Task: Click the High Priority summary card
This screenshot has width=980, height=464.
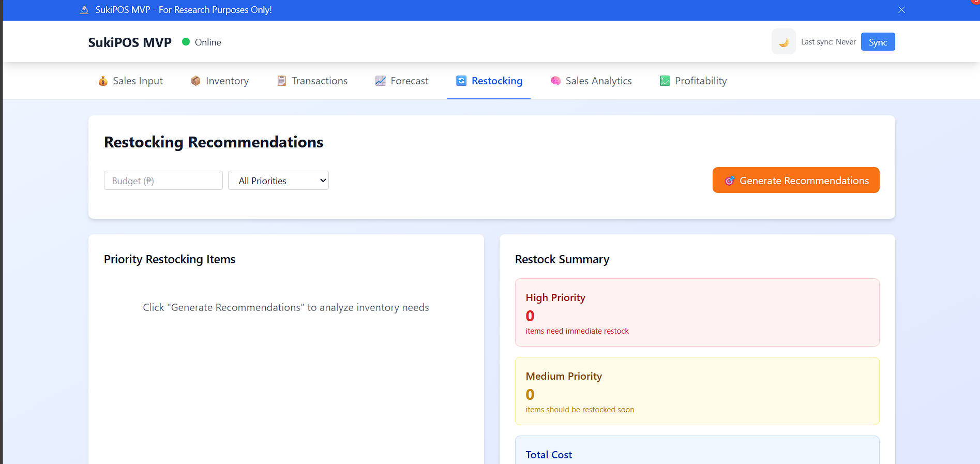Action: [697, 312]
